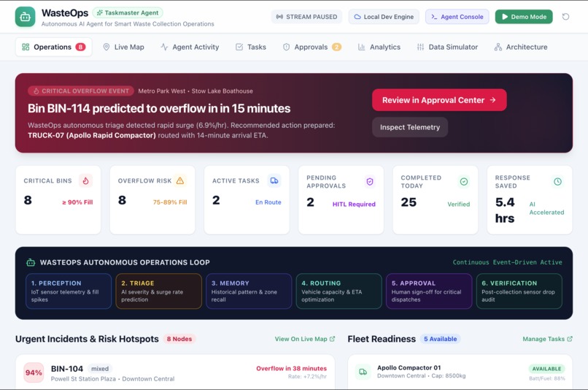Open the Operations tab
The image size is (588, 390).
[54, 47]
